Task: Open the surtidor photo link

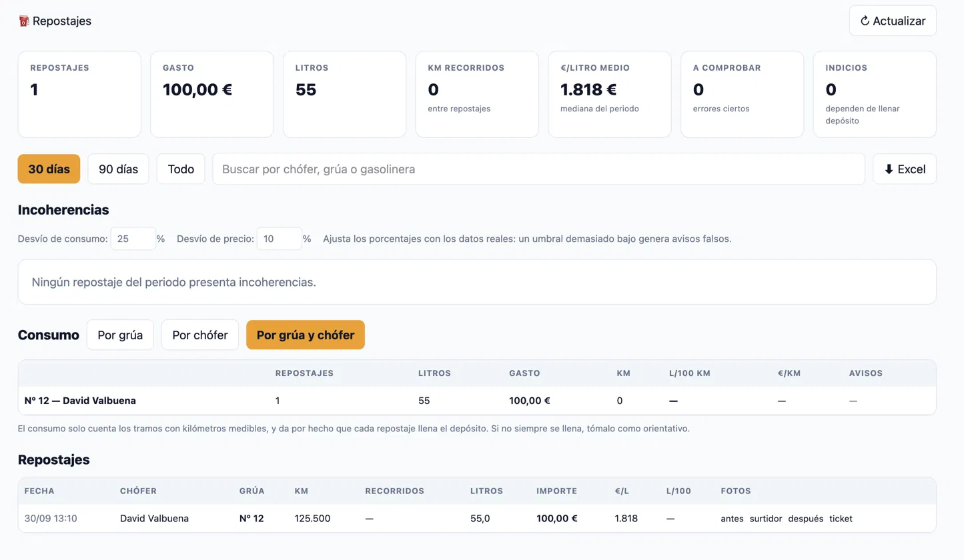Action: tap(766, 519)
